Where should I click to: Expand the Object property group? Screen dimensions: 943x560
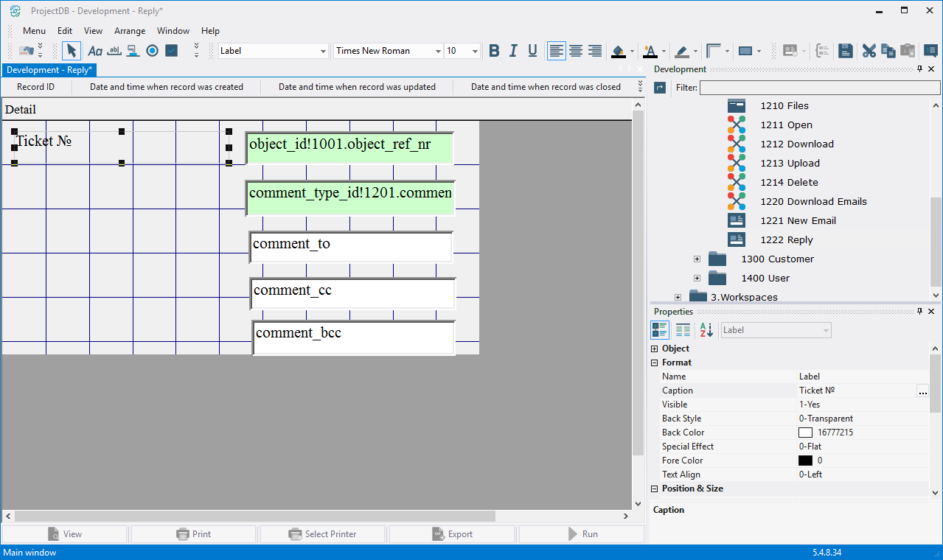tap(655, 349)
